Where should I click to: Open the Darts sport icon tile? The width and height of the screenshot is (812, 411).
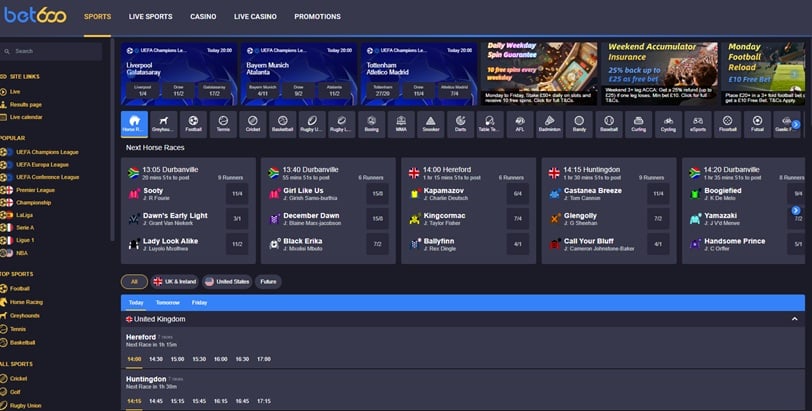[x=460, y=124]
